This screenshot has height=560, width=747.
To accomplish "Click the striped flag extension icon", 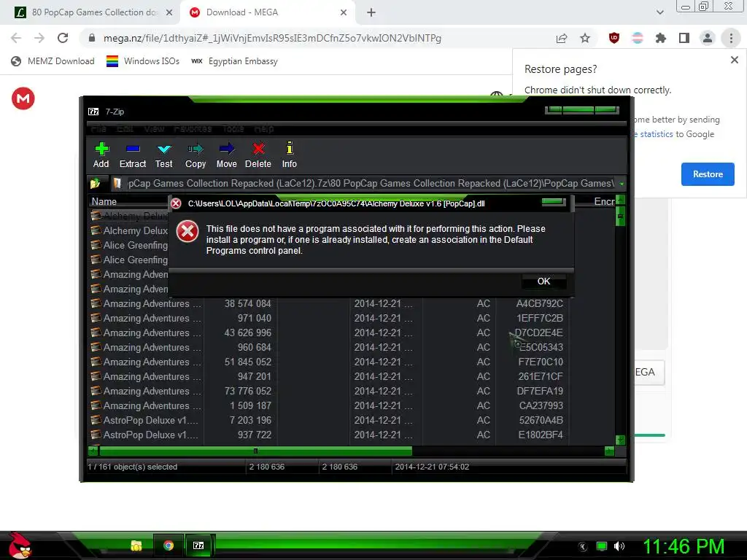I will click(637, 38).
